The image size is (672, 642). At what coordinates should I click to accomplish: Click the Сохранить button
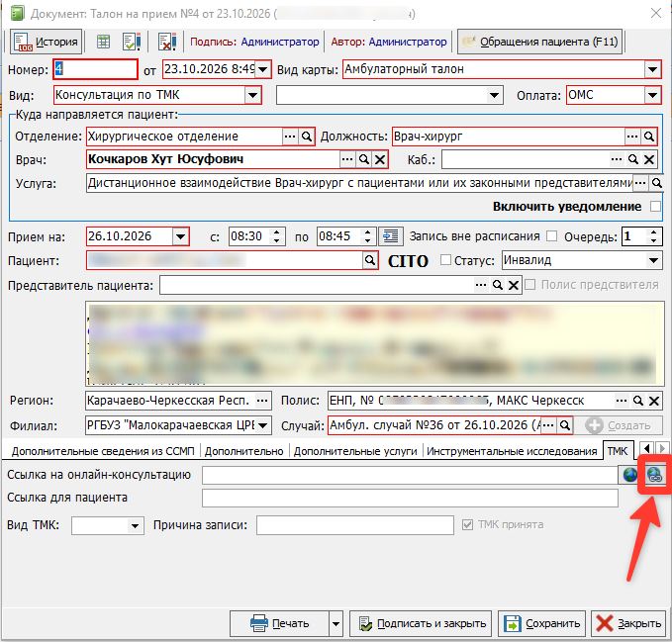point(541,623)
